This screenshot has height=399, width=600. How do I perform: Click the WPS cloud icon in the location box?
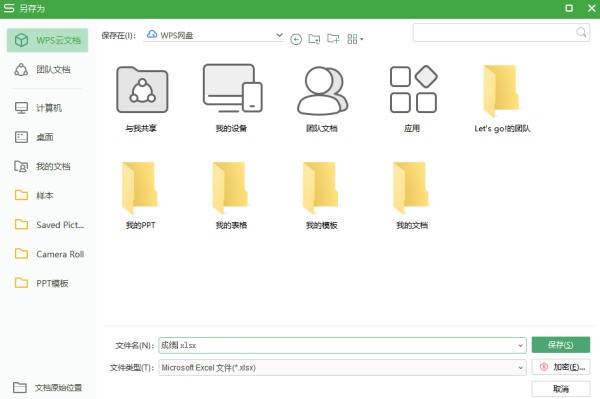point(152,34)
